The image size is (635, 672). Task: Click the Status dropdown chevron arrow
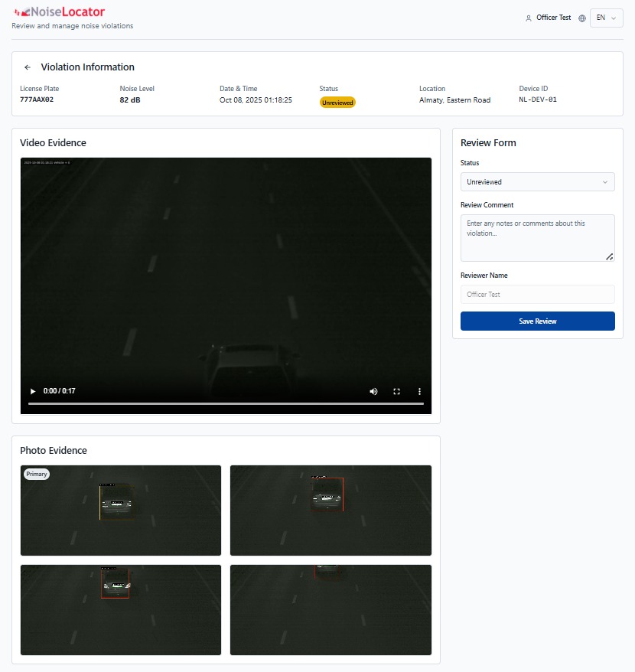click(605, 182)
